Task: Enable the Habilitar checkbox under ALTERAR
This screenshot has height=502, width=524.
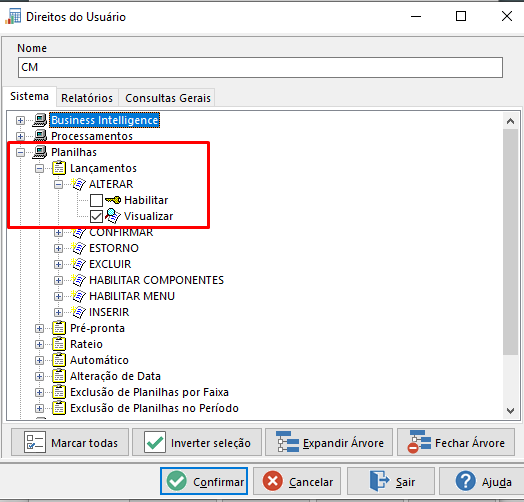Action: (x=96, y=200)
